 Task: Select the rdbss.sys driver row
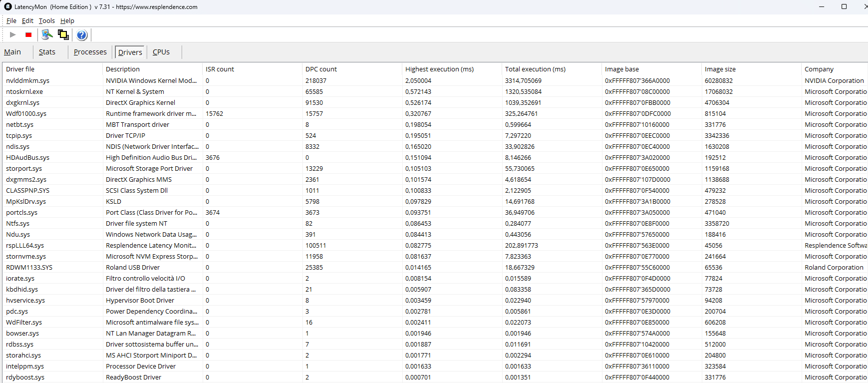(x=435, y=344)
